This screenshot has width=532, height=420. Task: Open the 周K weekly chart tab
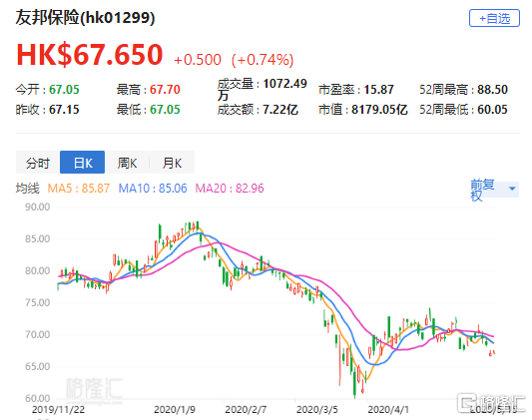127,163
